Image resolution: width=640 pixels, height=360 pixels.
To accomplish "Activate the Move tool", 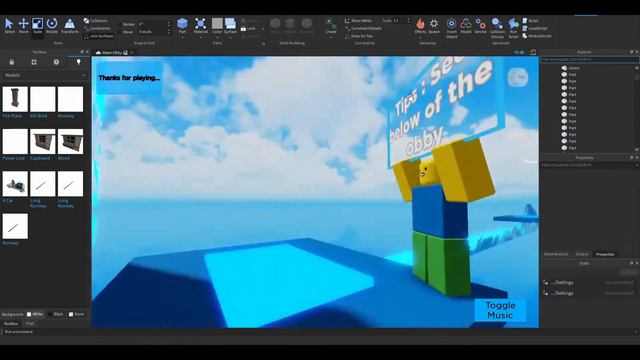I will point(23,25).
